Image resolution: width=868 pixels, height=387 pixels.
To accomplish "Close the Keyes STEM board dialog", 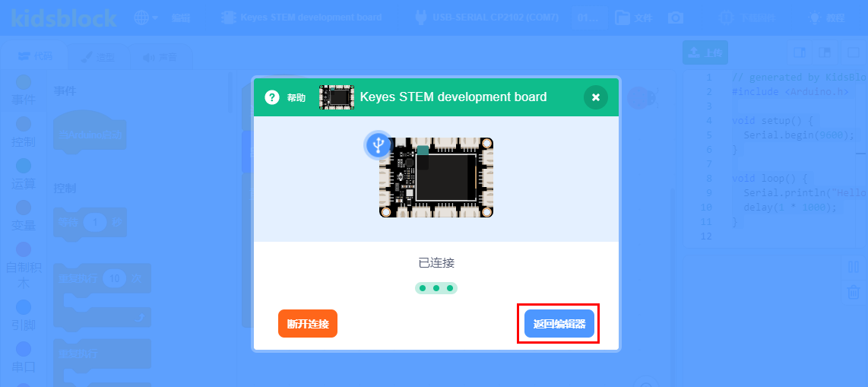I will [x=596, y=97].
